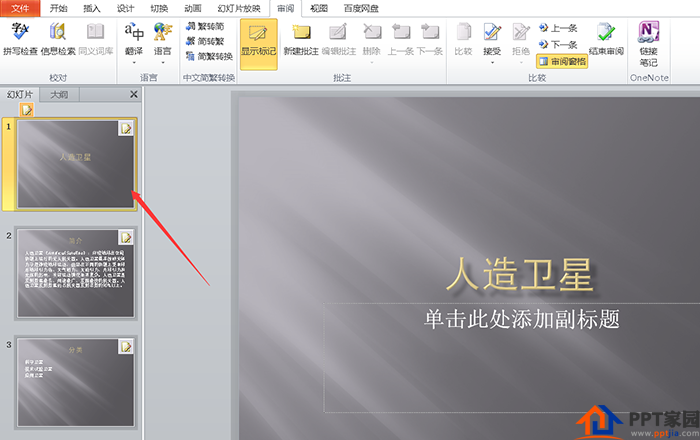Go to previous comment 上一条 in 批注 group
This screenshot has width=700, height=440.
[x=400, y=39]
